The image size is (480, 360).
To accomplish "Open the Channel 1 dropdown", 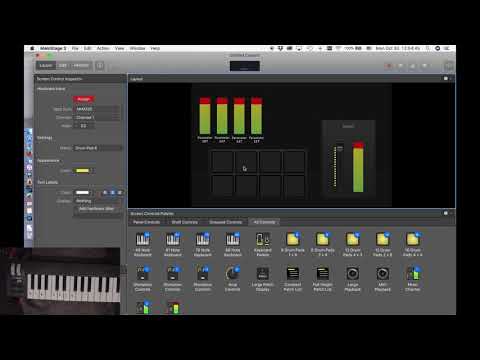I will point(97,118).
